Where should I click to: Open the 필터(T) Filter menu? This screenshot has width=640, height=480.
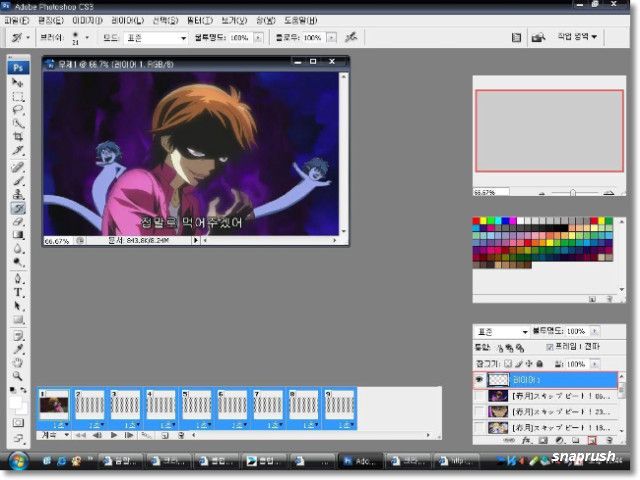pyautogui.click(x=200, y=20)
